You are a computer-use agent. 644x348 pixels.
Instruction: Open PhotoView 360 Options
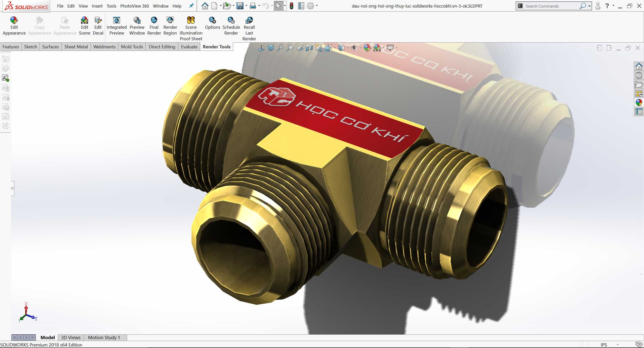(212, 23)
